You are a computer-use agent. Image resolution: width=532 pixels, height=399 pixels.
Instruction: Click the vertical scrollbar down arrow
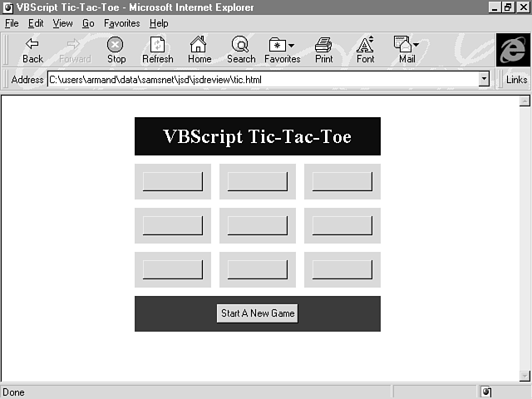coord(525,376)
